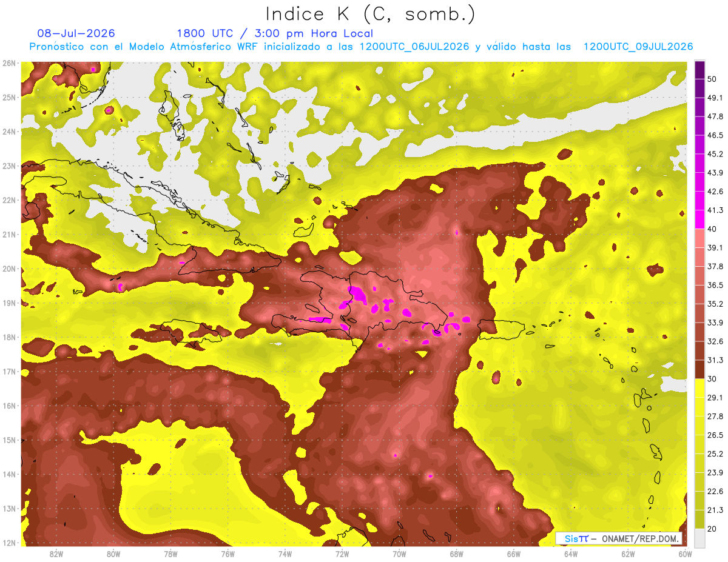Click '1800 UTC / 3:00 pm Hora Local'
This screenshot has width=728, height=562.
(275, 34)
